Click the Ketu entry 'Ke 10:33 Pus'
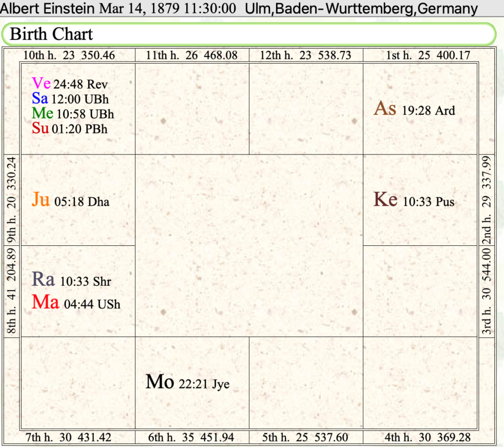 click(414, 200)
